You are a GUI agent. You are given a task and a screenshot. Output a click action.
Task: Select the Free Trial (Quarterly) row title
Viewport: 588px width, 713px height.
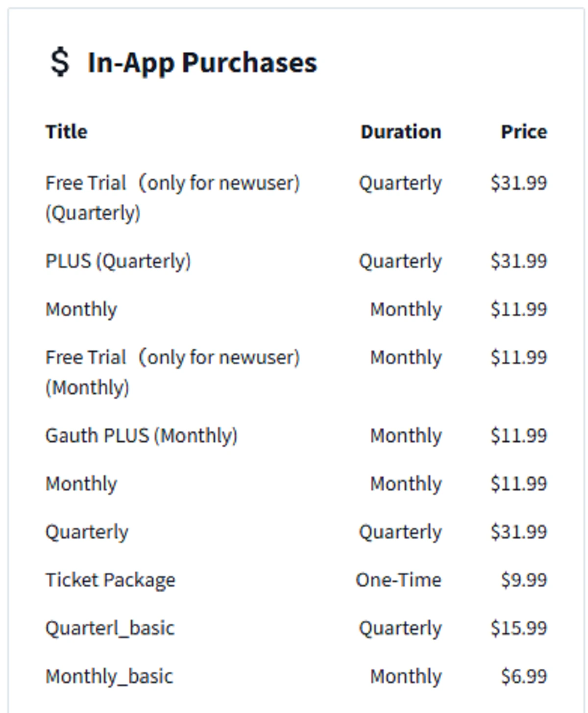pos(172,197)
